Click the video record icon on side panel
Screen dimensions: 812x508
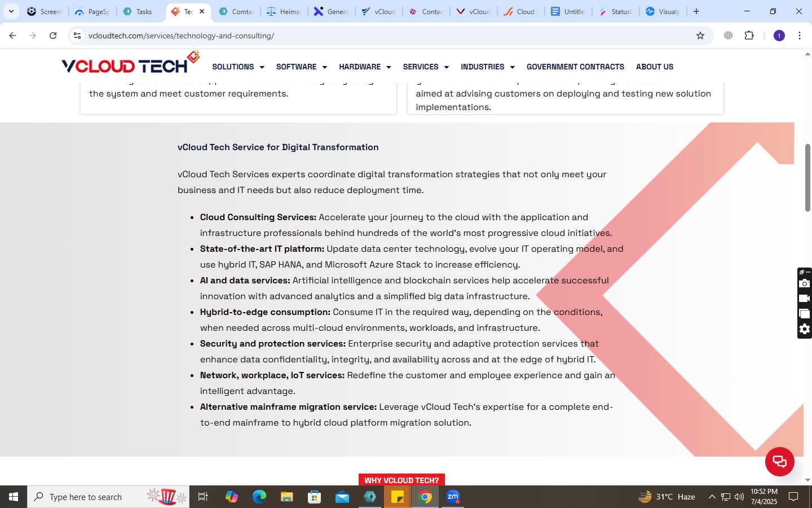(x=805, y=299)
